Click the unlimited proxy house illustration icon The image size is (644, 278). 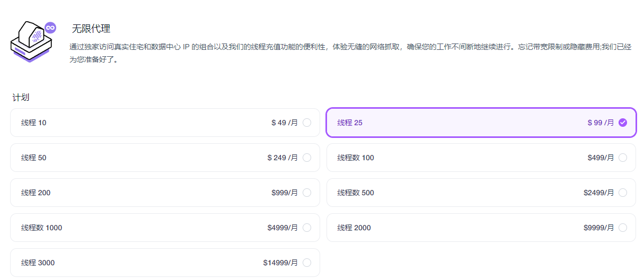click(x=31, y=42)
